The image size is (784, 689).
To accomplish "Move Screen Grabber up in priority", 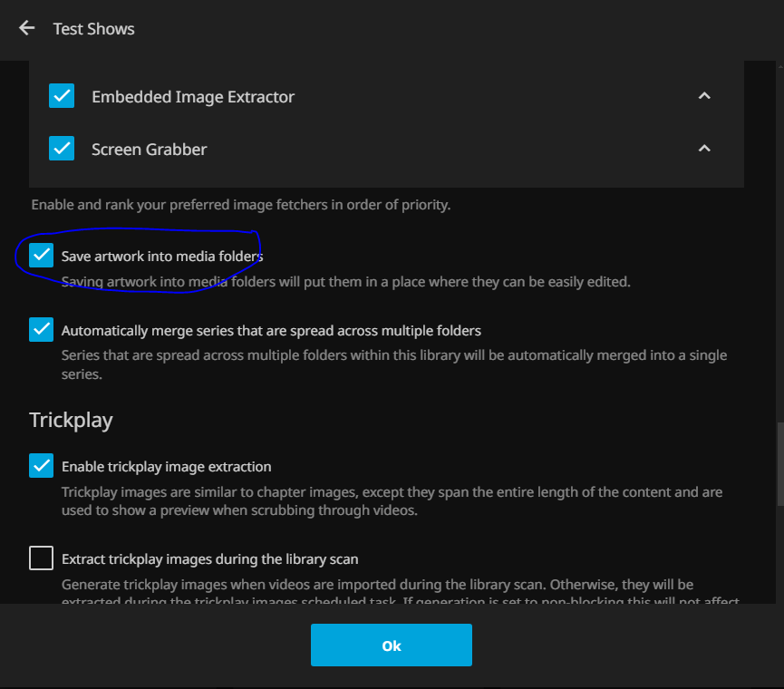I will click(704, 149).
